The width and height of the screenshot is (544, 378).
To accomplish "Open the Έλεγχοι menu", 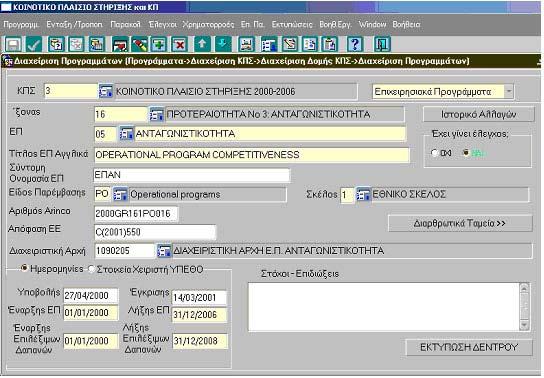I will [162, 25].
